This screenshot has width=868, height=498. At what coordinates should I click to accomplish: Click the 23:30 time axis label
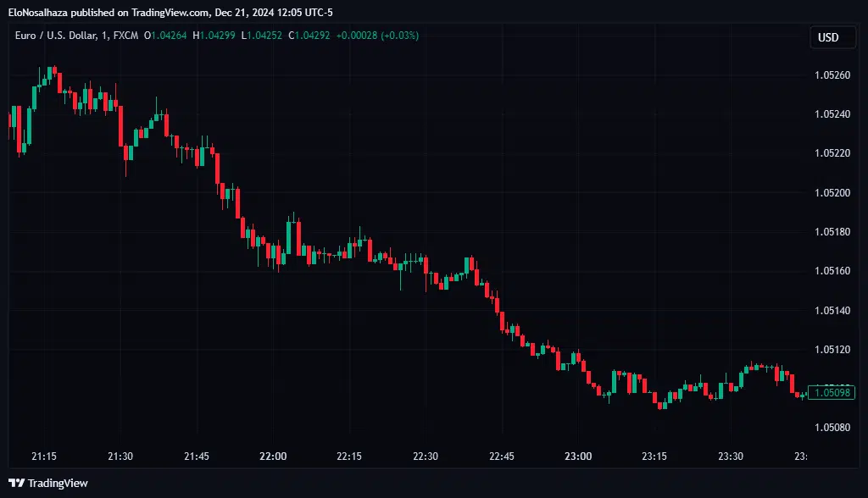coord(731,456)
